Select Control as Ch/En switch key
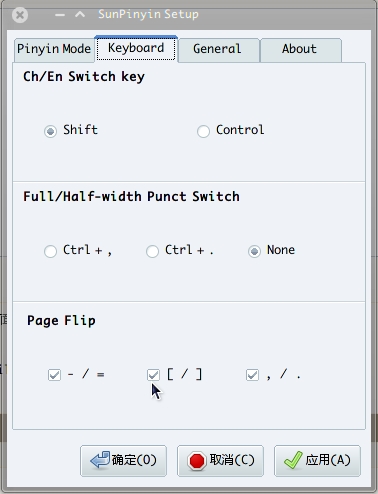The image size is (378, 494). (x=203, y=131)
